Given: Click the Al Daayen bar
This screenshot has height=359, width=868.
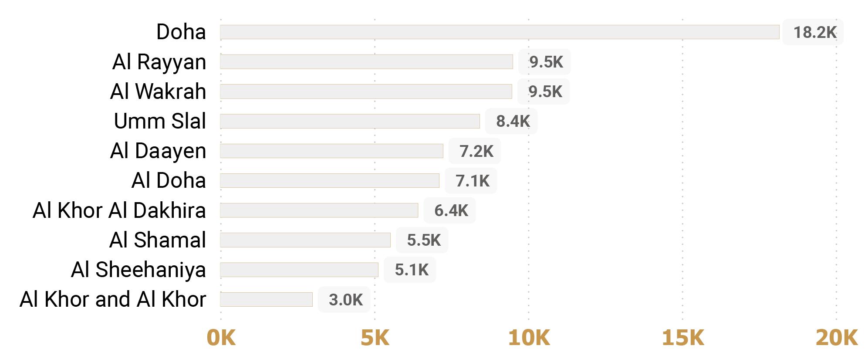Looking at the screenshot, I should 331,151.
